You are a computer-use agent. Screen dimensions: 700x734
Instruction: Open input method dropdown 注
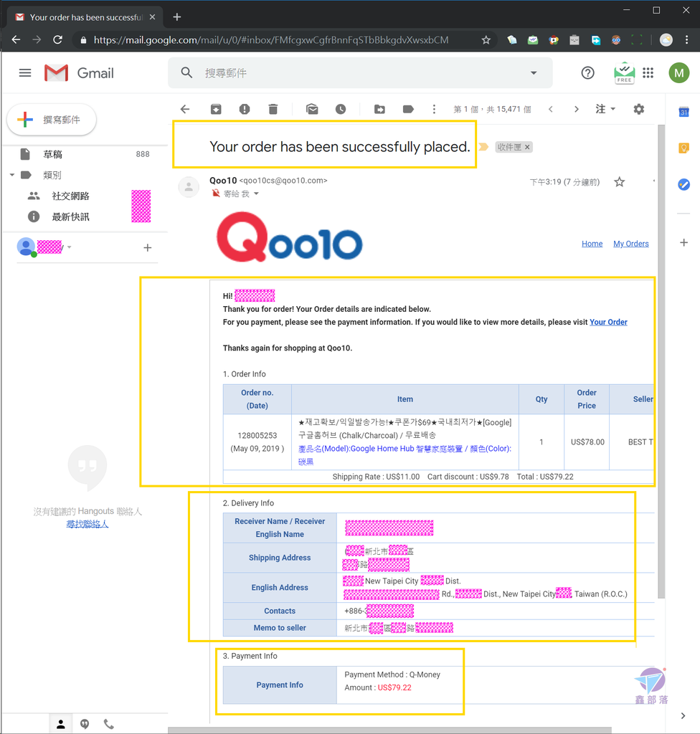pos(605,109)
